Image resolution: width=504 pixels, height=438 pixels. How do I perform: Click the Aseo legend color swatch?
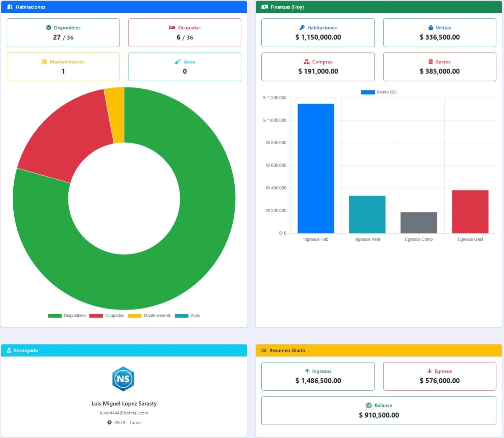coord(182,316)
